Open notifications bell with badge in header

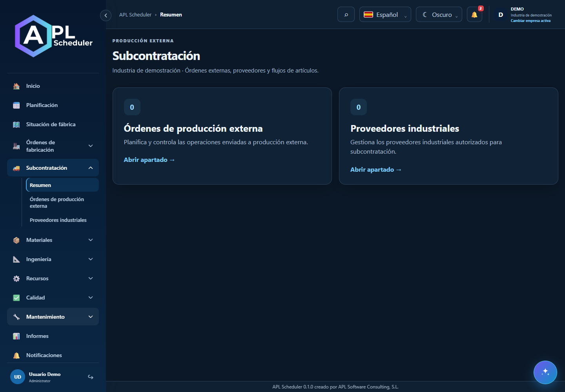(475, 15)
